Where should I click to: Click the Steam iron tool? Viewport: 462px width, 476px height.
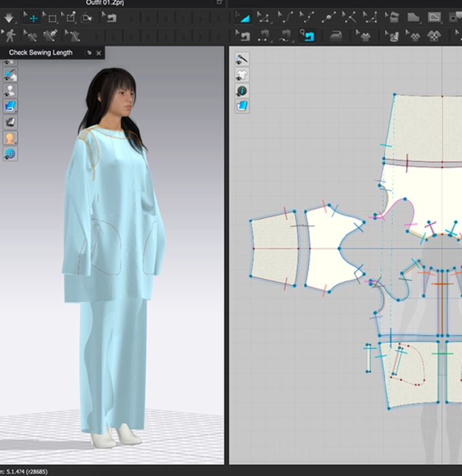tap(336, 35)
